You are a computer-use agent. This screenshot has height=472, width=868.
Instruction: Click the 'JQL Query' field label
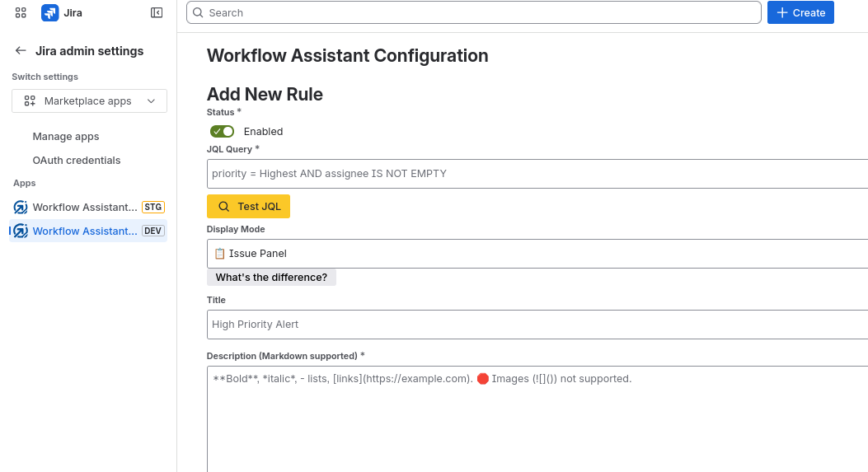[230, 149]
